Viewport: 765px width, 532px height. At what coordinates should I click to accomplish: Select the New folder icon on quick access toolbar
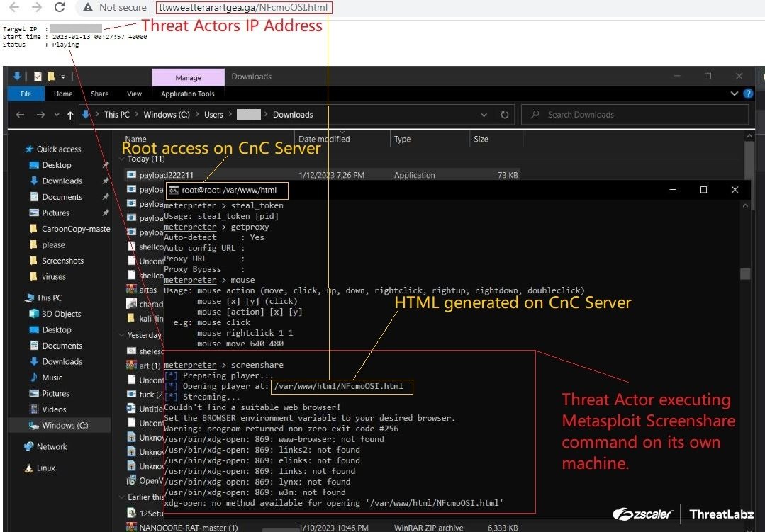50,76
